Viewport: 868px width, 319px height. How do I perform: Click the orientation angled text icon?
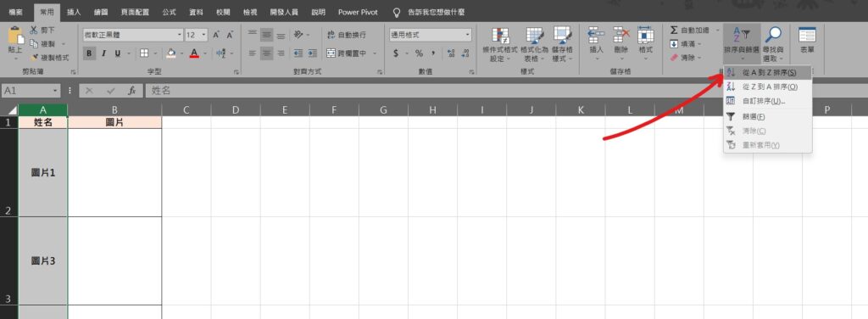point(298,35)
